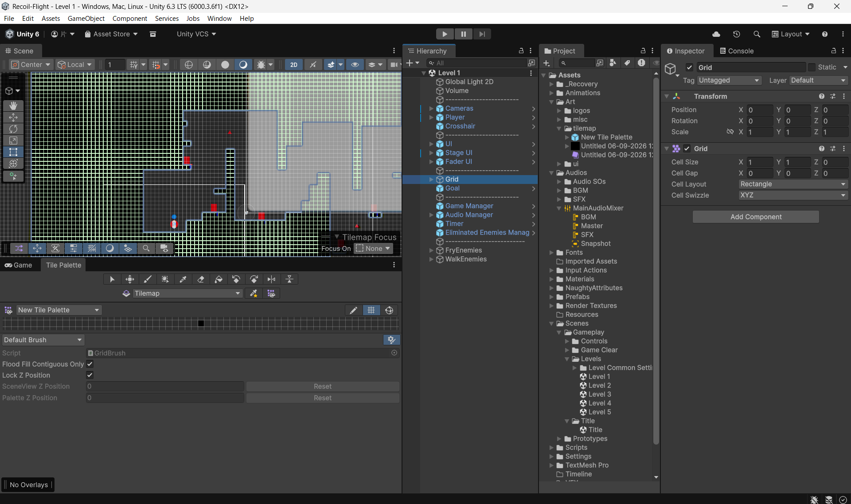Select the Rect tool in Scene
Screen dimensions: 851x504
coord(13,152)
